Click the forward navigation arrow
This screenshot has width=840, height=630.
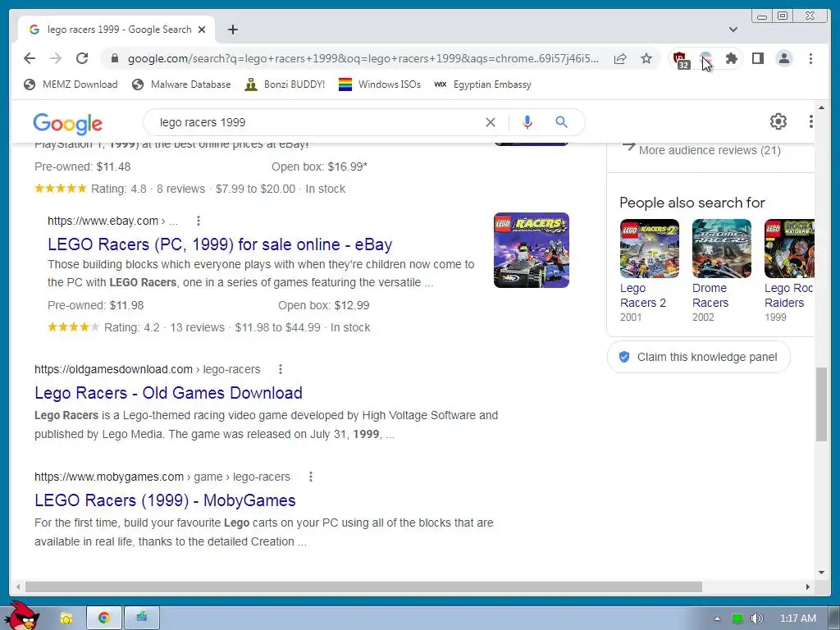point(56,58)
